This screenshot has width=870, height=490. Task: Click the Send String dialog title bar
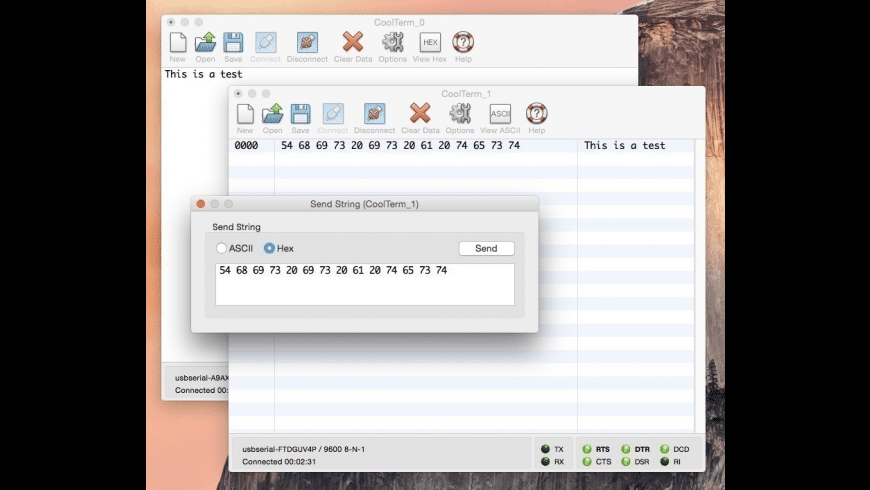coord(365,204)
